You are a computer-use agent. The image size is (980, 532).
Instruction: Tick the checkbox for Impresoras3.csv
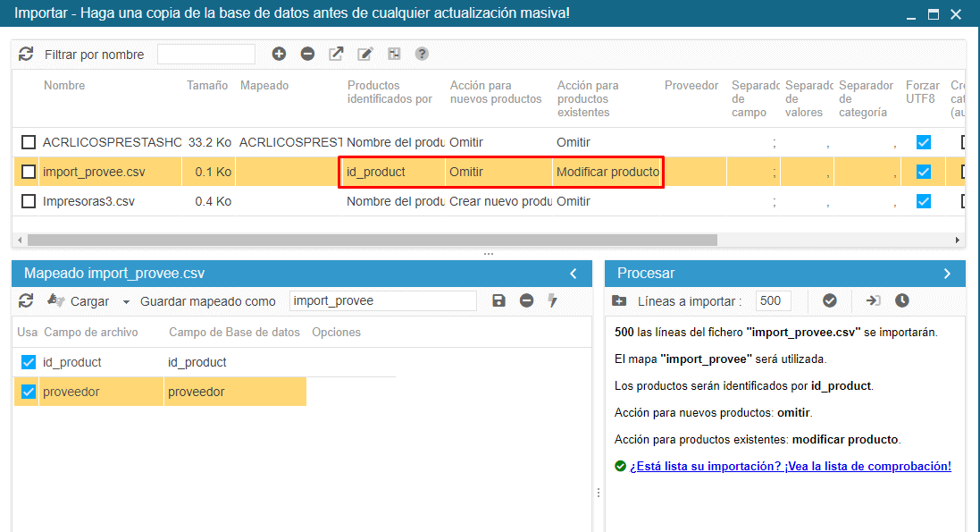click(x=28, y=201)
